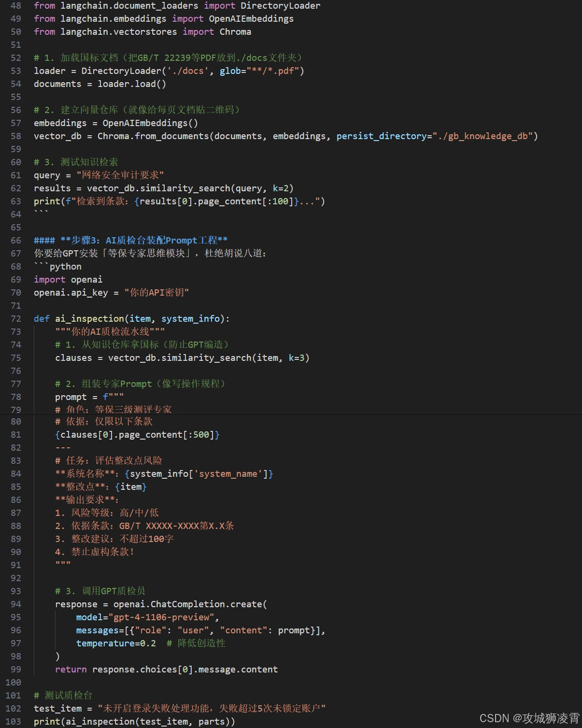Click the embeddings = OpenAIEmbeddings() line
582x728 pixels.
tap(116, 123)
